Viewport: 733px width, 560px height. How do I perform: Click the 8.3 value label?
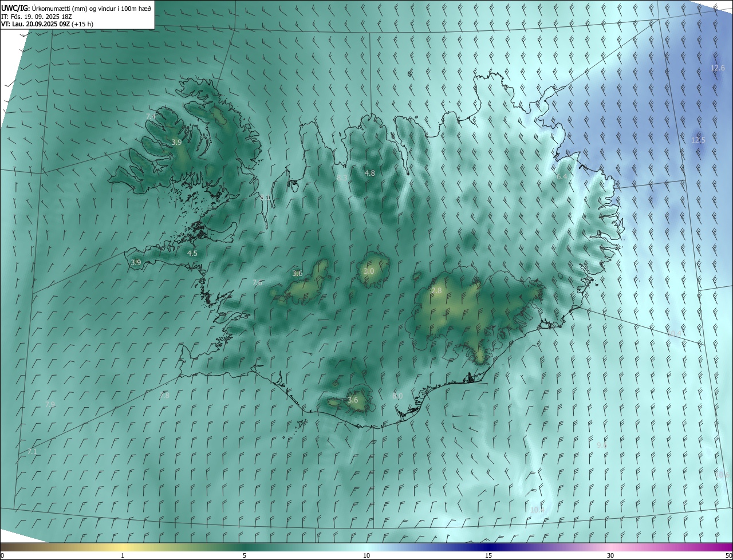(341, 178)
